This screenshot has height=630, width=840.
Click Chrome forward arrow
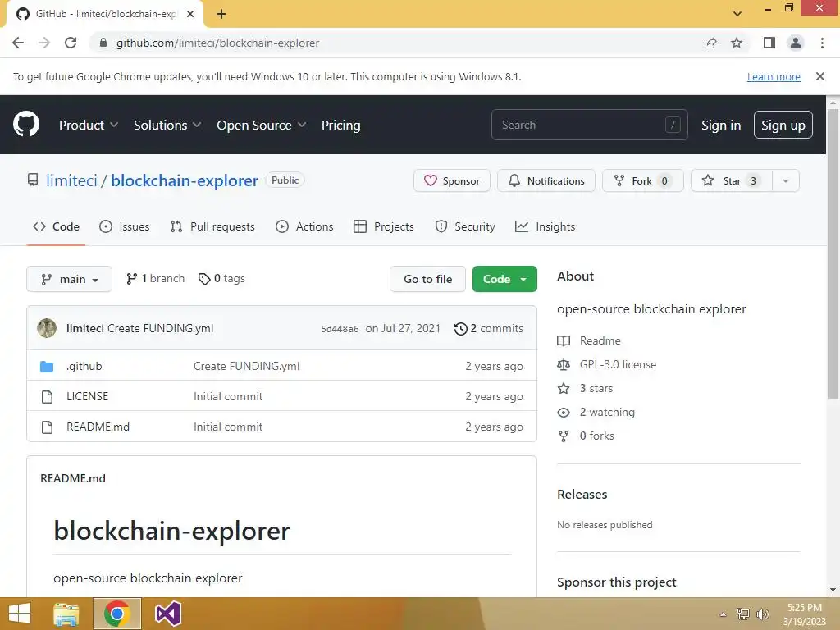pos(44,43)
